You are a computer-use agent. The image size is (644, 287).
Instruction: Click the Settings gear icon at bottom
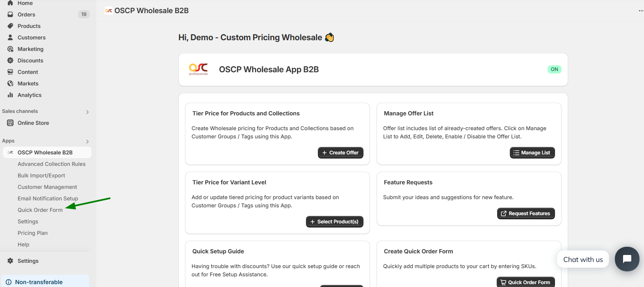tap(10, 261)
